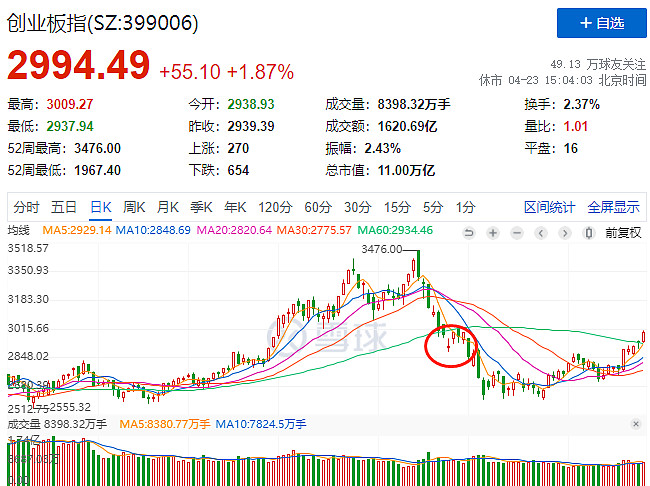Click the candlestick style icon
This screenshot has width=650, height=486.
coord(588,233)
